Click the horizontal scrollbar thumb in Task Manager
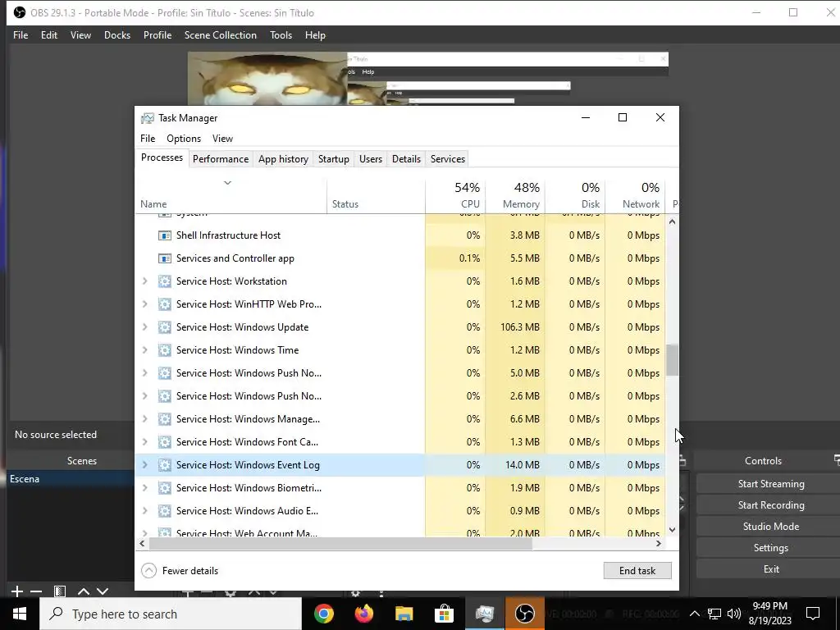This screenshot has height=630, width=840. [x=340, y=543]
